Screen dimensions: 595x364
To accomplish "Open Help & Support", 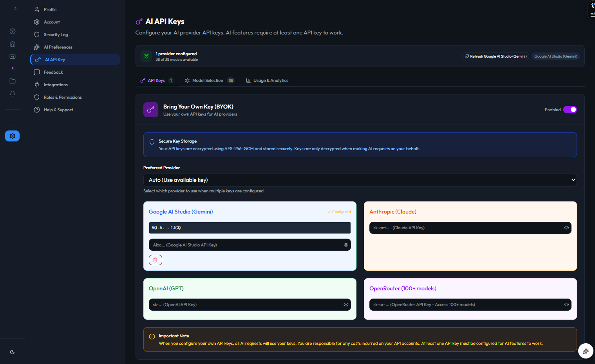I will pos(75,110).
